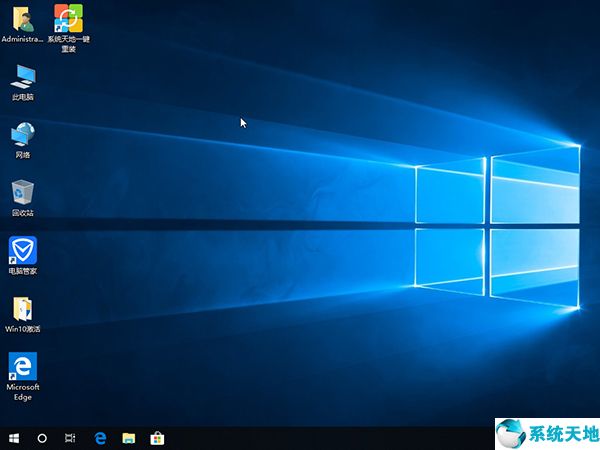This screenshot has height=450, width=600.
Task: Select the 此电脑 (This PC) icon
Action: pyautogui.click(x=22, y=76)
